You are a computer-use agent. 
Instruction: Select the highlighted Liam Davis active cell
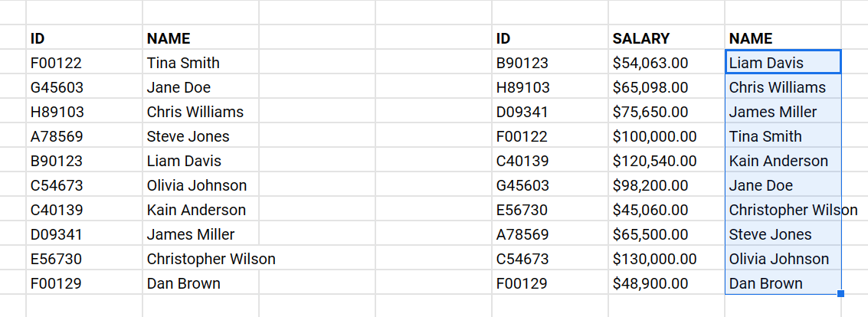point(766,63)
